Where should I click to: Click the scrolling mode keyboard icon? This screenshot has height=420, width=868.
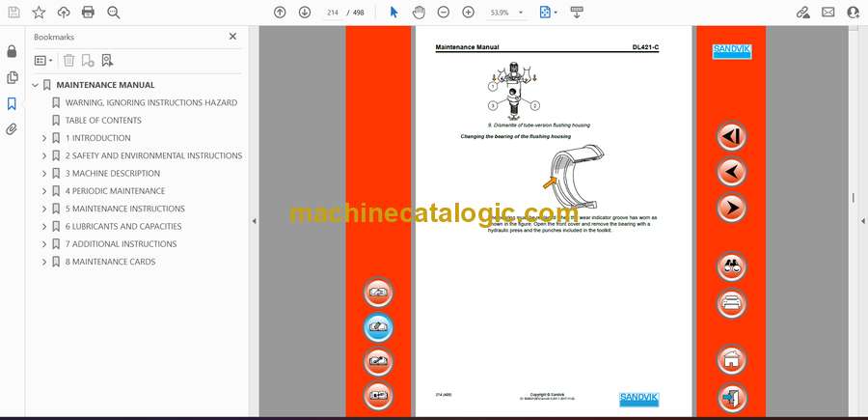pyautogui.click(x=577, y=13)
